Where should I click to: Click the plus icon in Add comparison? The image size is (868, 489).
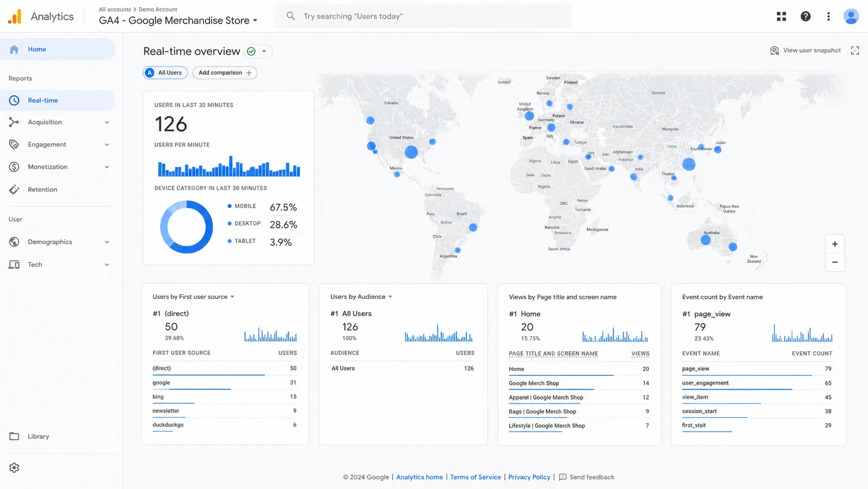249,73
